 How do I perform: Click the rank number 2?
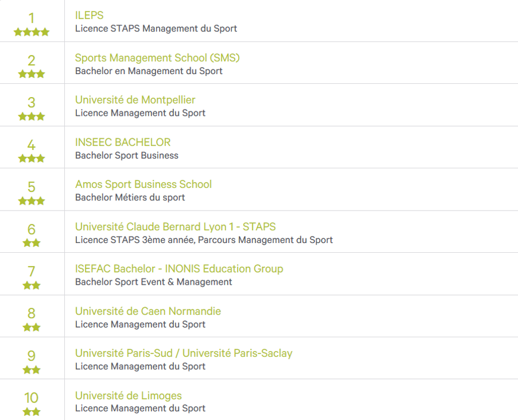(31, 61)
